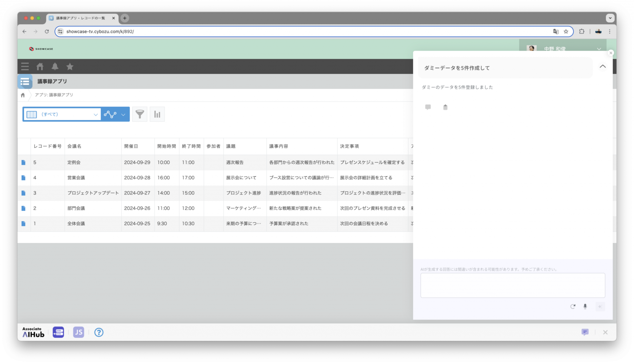This screenshot has height=364, width=634.
Task: Click the JS icon in the bottom toolbar
Action: coord(79,332)
